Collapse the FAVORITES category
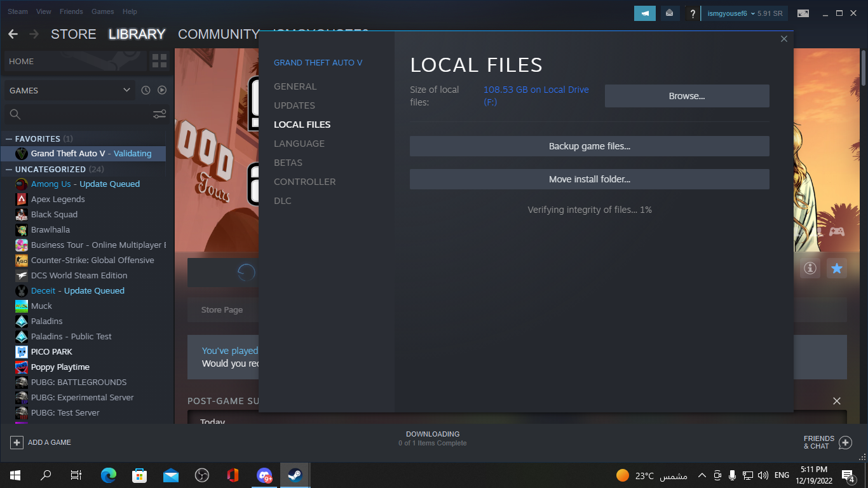The height and width of the screenshot is (488, 868). 9,139
